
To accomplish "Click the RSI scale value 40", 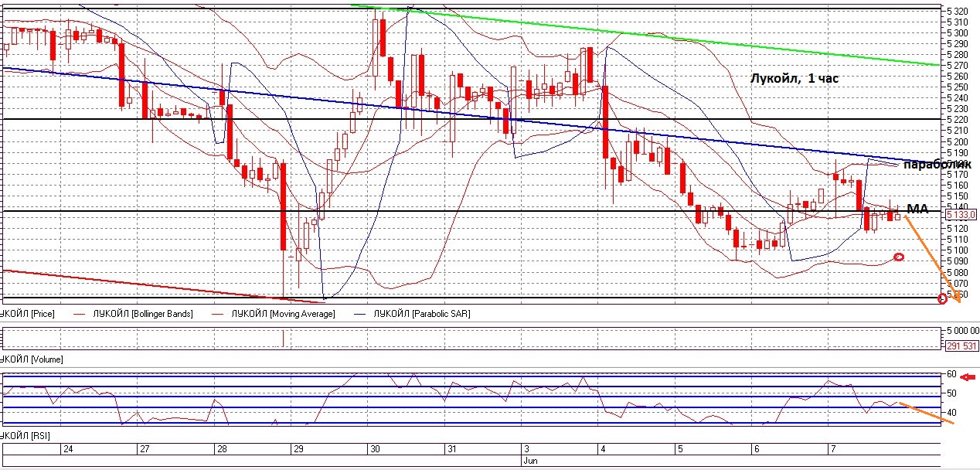I will pyautogui.click(x=952, y=413).
